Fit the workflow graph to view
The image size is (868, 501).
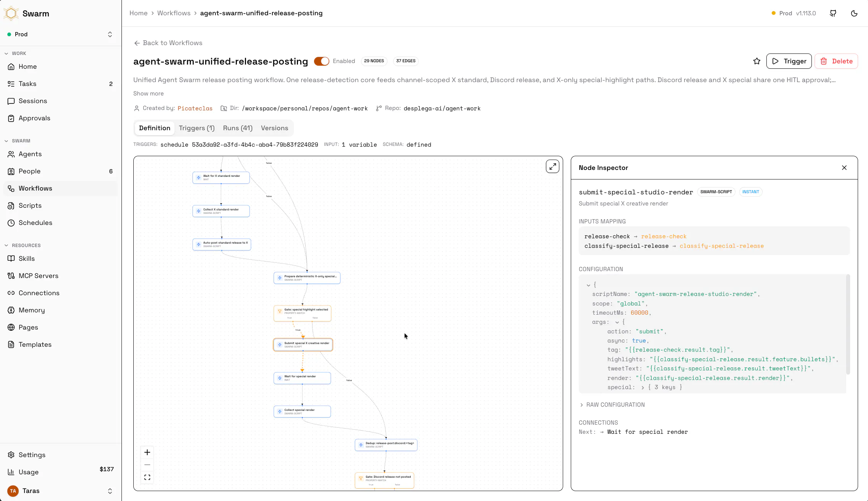coord(147,477)
